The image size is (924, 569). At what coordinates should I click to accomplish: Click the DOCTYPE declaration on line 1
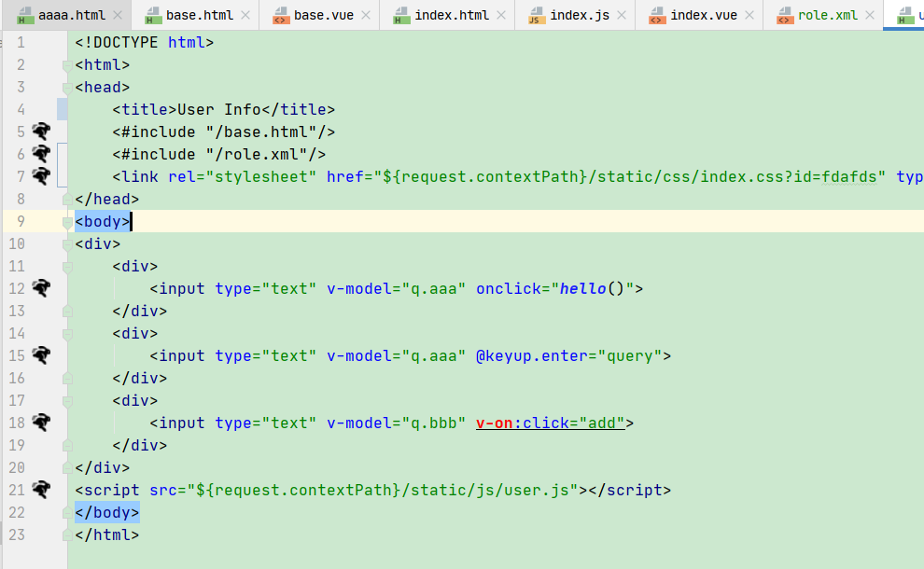(145, 42)
